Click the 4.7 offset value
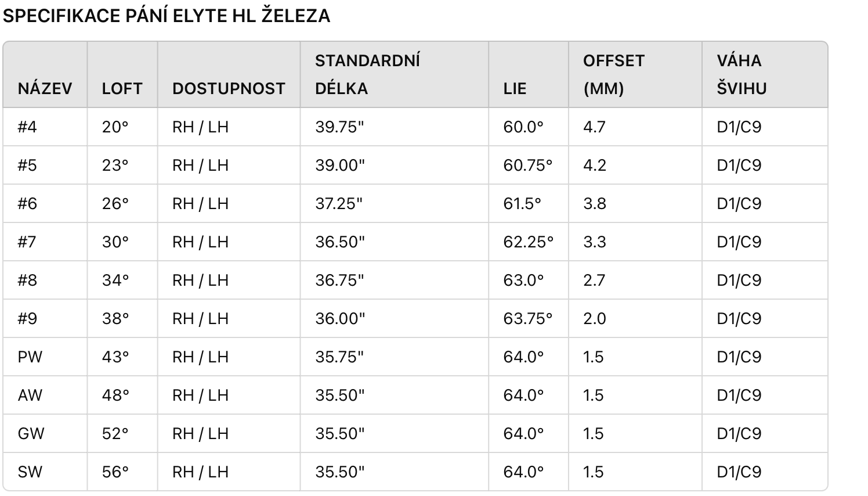The height and width of the screenshot is (496, 868). pos(594,127)
